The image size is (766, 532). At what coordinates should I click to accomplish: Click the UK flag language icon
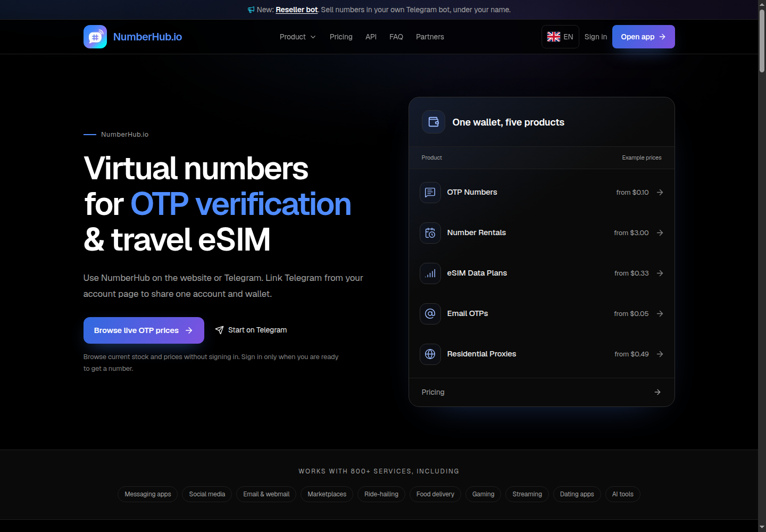tap(554, 37)
